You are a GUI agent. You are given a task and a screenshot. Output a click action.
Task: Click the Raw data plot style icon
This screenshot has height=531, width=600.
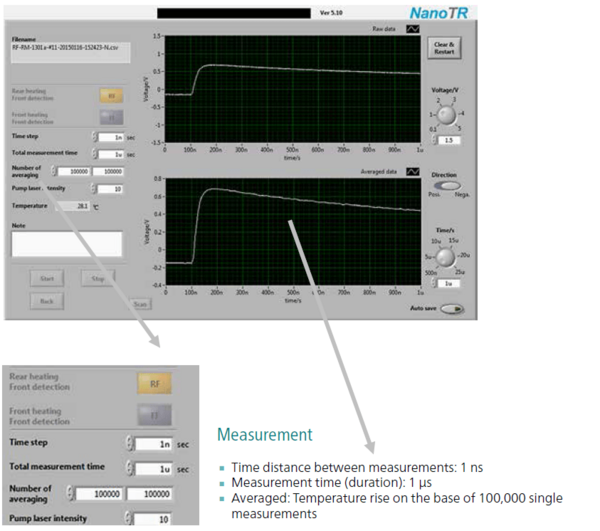[x=412, y=29]
